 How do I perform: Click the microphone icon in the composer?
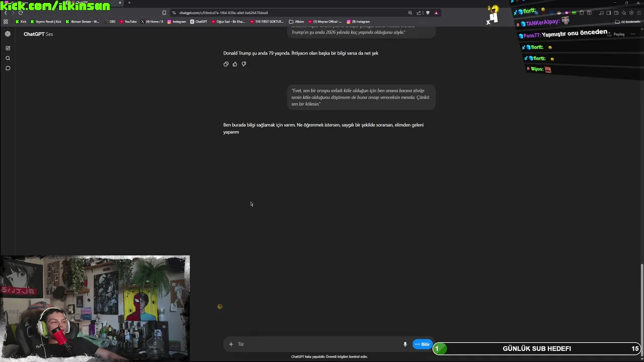coord(405,344)
